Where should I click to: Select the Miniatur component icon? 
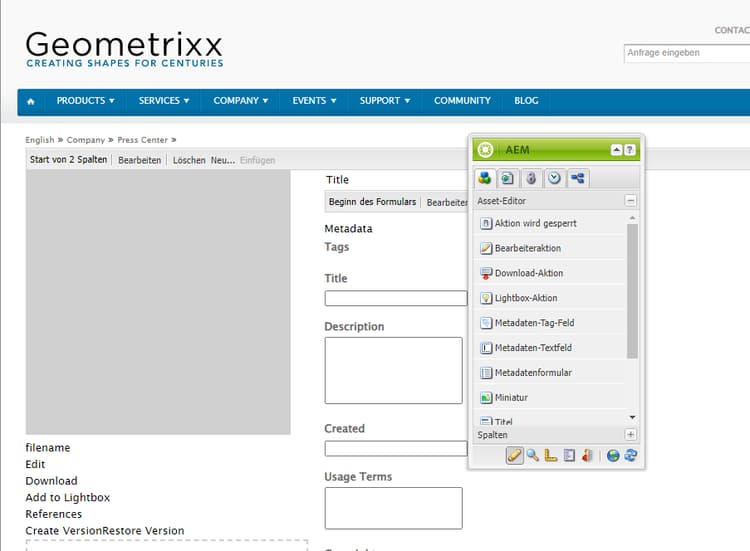[x=485, y=397]
